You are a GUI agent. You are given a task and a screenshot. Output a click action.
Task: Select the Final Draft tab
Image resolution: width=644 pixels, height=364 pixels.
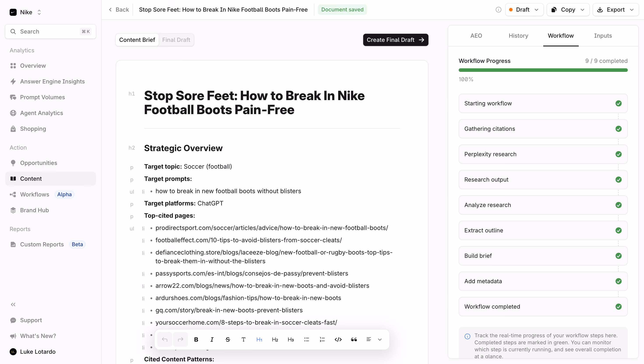coord(176,40)
